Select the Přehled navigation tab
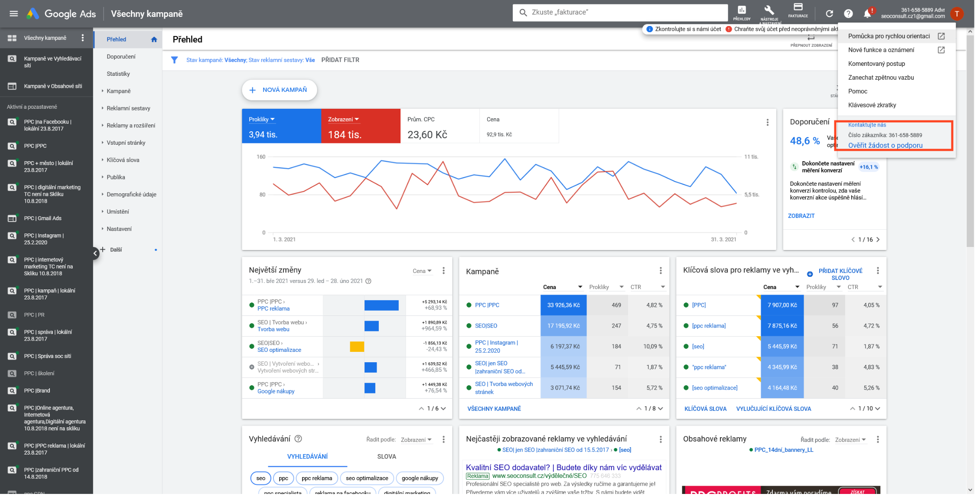Screen dimensions: 980x497 tap(117, 39)
